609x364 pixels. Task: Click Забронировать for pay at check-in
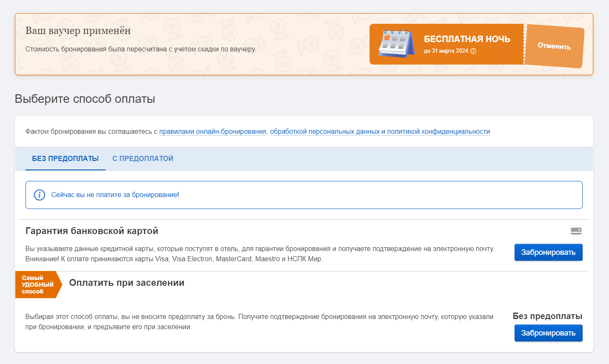(x=548, y=333)
